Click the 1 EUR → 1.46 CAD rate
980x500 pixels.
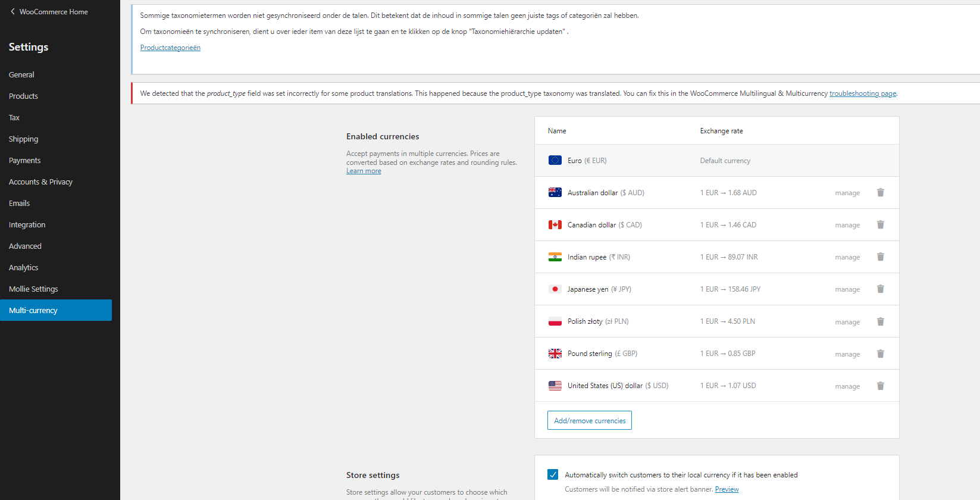(x=728, y=225)
